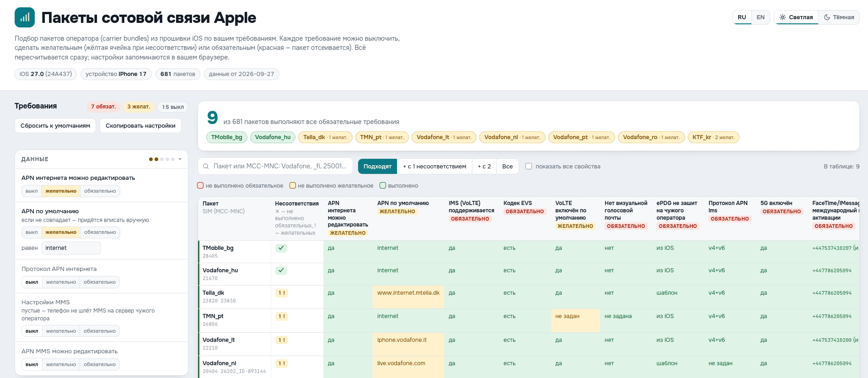This screenshot has height=378, width=868.
Task: Click the yellow "не выполнено желательное" legend swatch
Action: [293, 186]
